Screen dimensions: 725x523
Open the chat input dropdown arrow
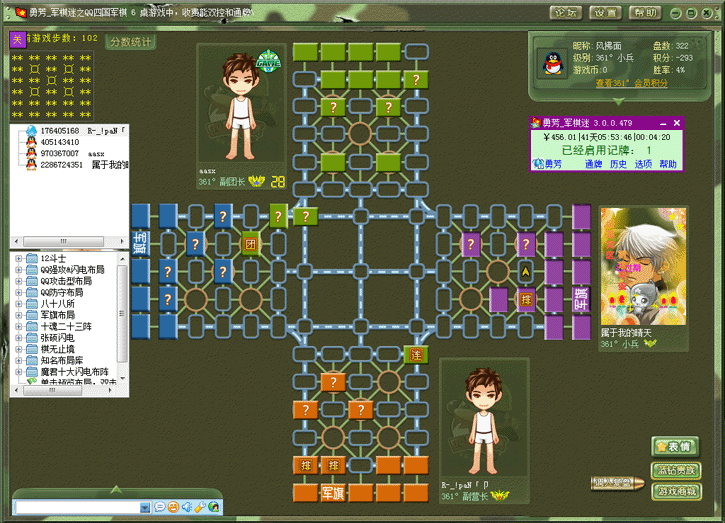click(143, 508)
